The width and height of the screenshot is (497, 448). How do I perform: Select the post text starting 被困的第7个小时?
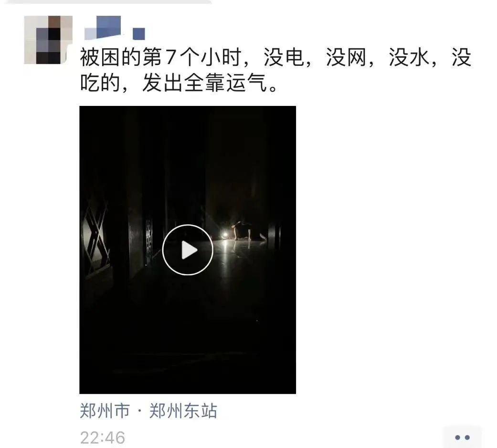275,70
